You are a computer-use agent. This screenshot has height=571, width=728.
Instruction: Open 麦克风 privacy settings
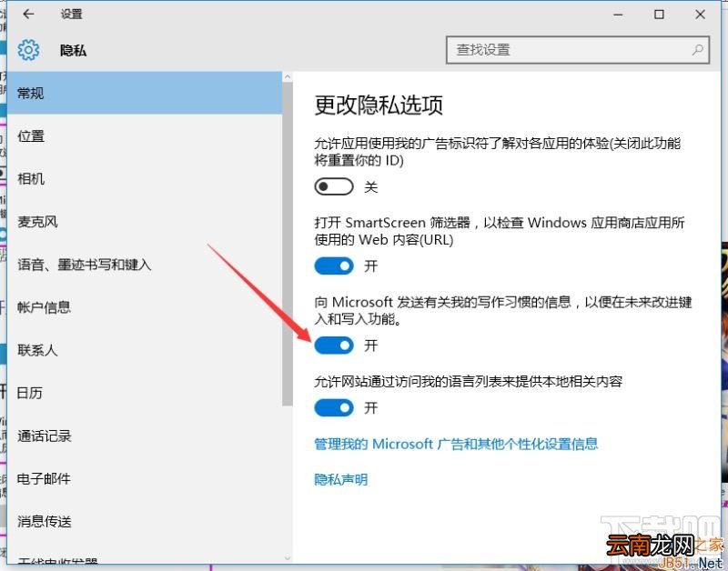pyautogui.click(x=145, y=222)
